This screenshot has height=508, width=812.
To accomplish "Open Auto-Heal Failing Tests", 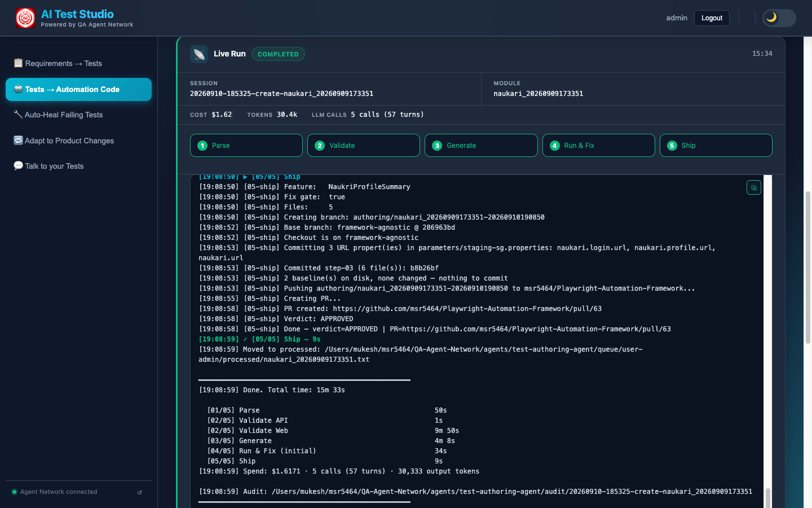I will tap(79, 115).
